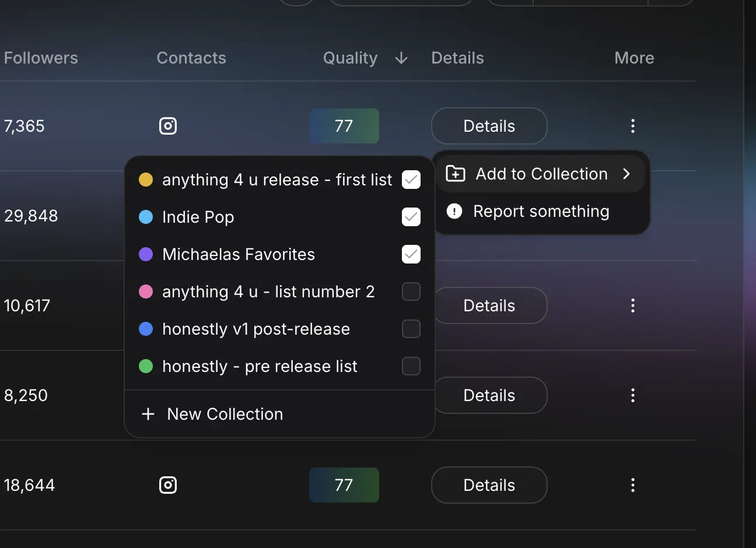
Task: Open Instagram contact in 18,644 followers row
Action: click(x=168, y=485)
